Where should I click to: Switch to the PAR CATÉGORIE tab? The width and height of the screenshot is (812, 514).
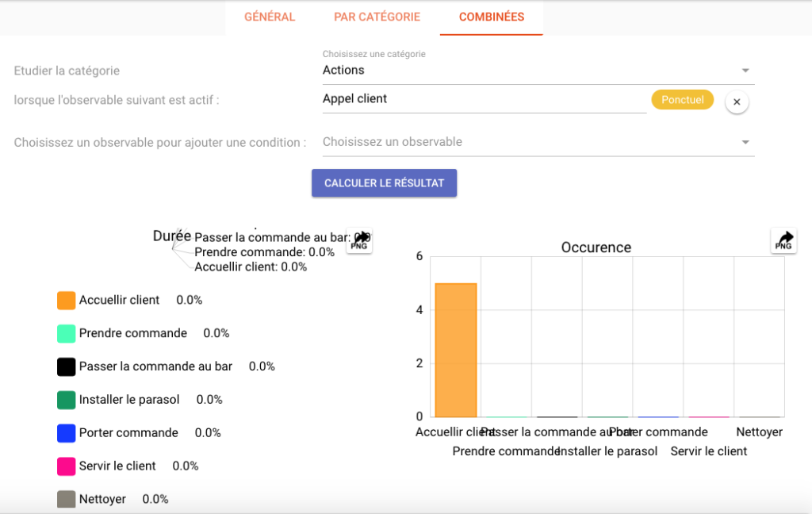point(377,16)
